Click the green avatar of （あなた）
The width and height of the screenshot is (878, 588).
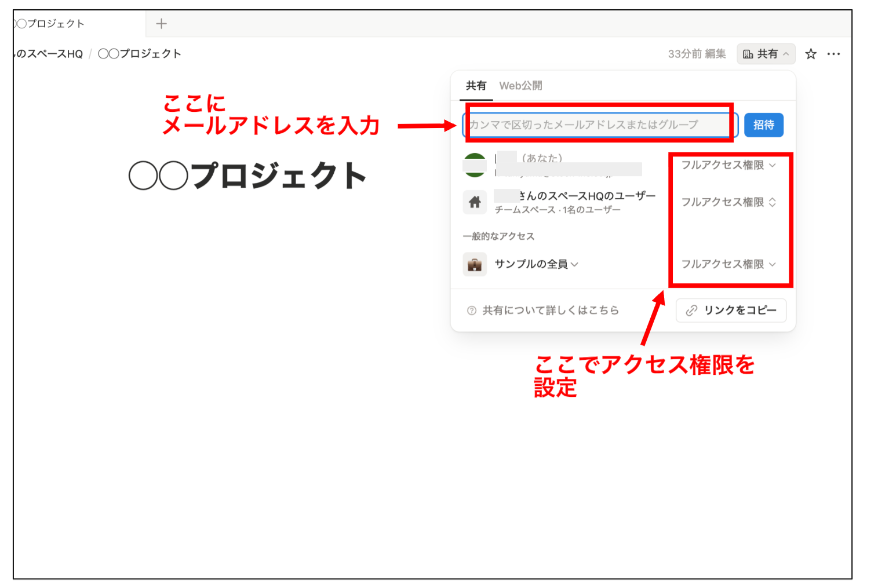coord(475,165)
